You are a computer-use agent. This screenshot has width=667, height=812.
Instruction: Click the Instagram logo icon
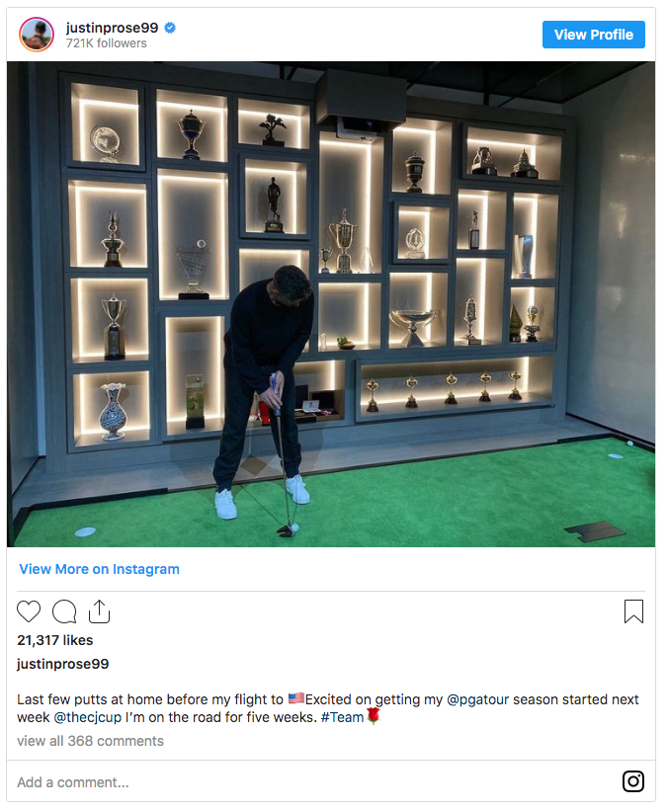632,781
